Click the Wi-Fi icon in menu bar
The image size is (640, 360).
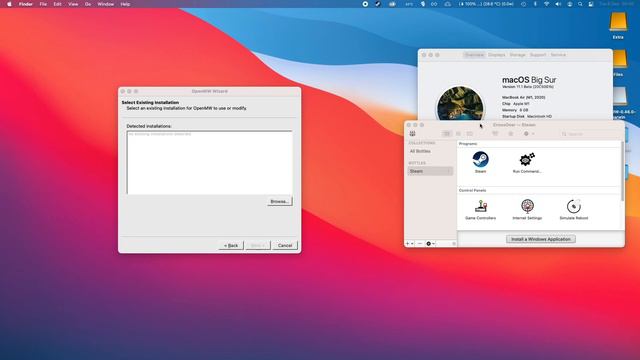[x=547, y=4]
